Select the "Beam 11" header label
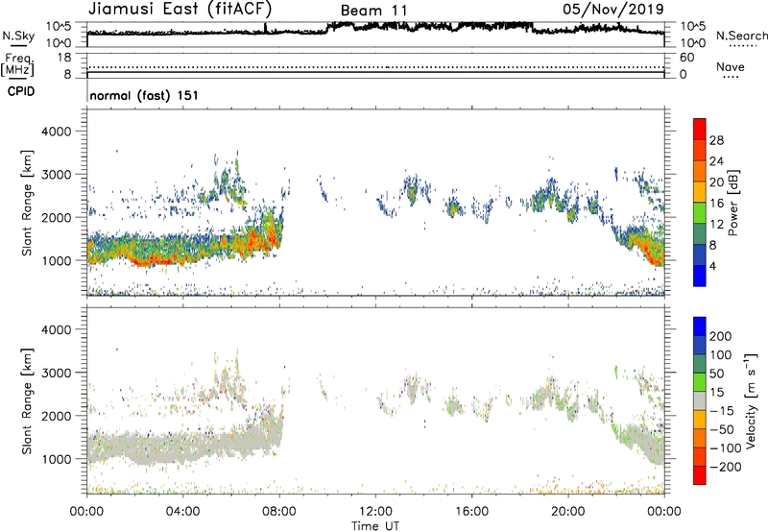This screenshot has height=532, width=768. click(x=373, y=11)
